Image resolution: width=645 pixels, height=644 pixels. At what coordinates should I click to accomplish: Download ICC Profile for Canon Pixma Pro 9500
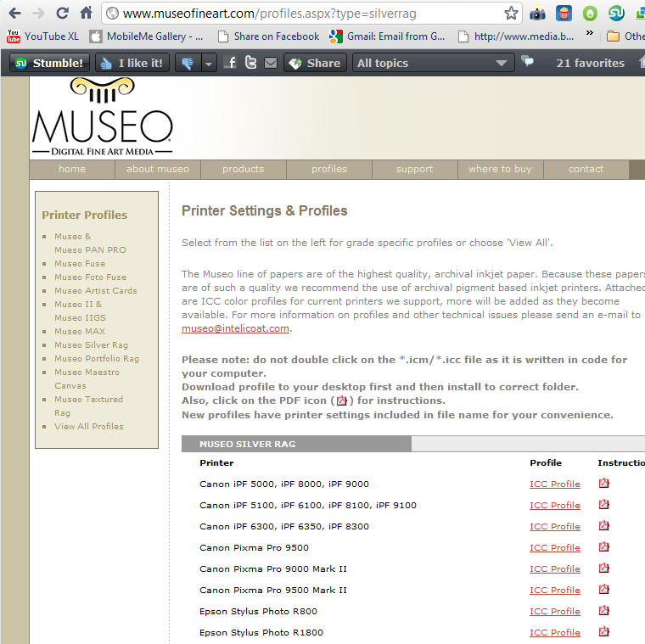(x=554, y=548)
